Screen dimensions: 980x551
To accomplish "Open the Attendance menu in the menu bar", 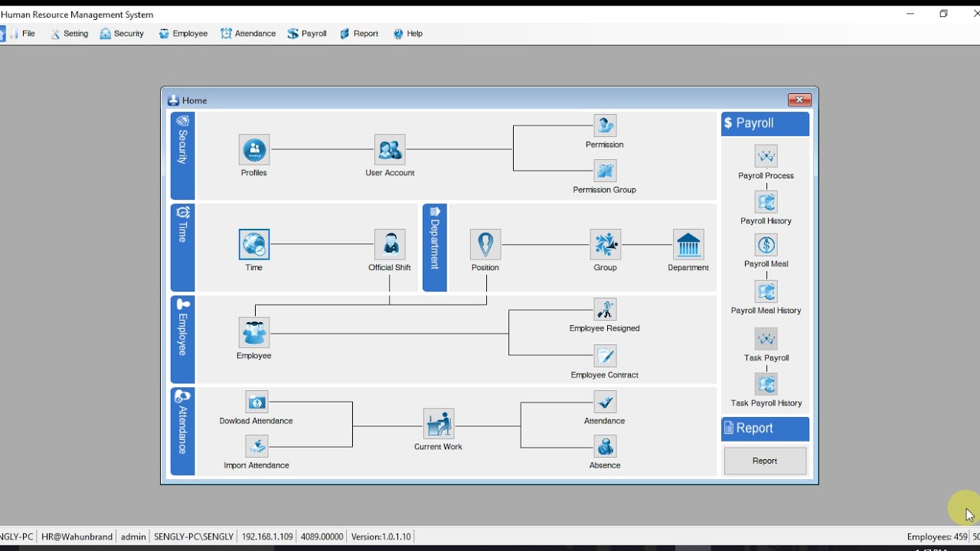I will pyautogui.click(x=248, y=34).
